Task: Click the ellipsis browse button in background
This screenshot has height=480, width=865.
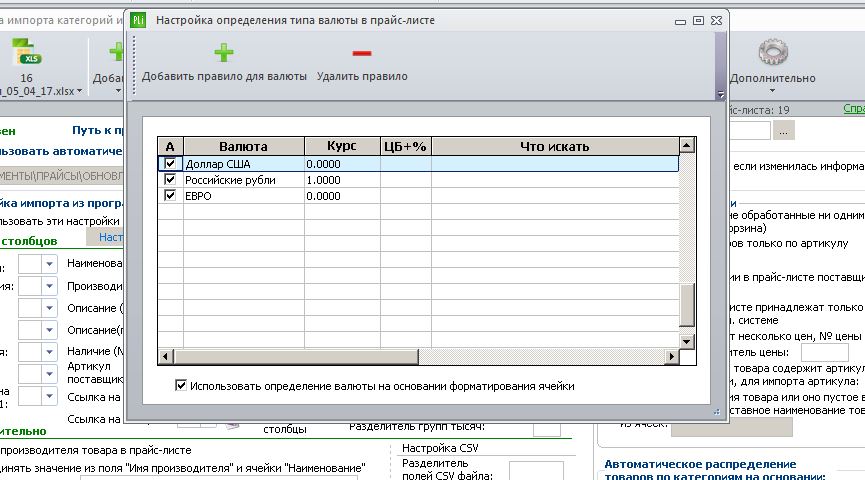Action: tap(783, 130)
